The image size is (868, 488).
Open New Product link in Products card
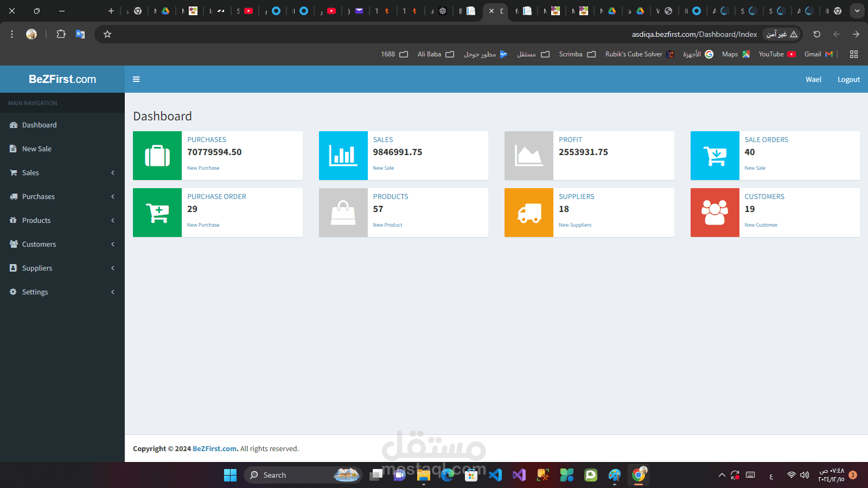pyautogui.click(x=387, y=225)
